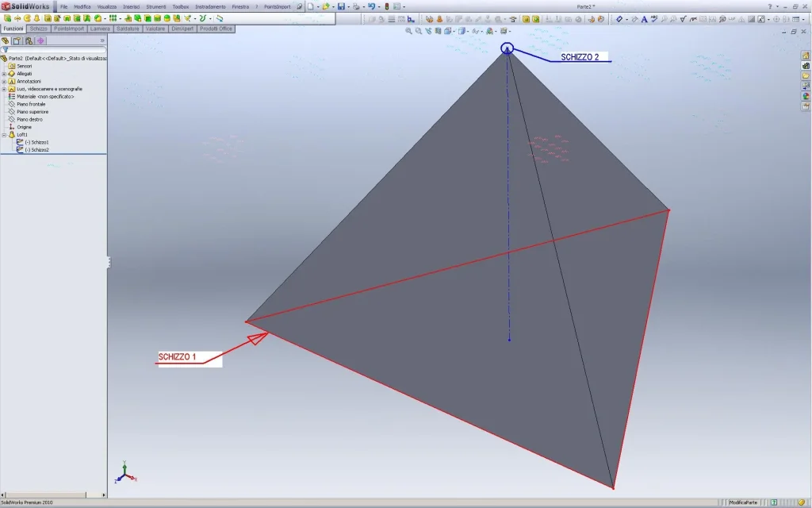This screenshot has width=812, height=508.
Task: Click the Undo arrow icon
Action: pyautogui.click(x=371, y=6)
